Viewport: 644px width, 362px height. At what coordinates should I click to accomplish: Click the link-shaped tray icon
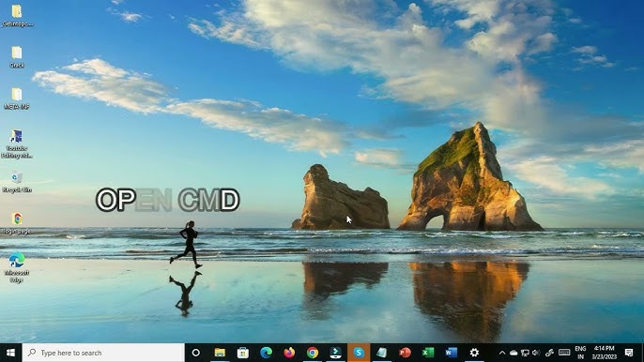pos(549,353)
